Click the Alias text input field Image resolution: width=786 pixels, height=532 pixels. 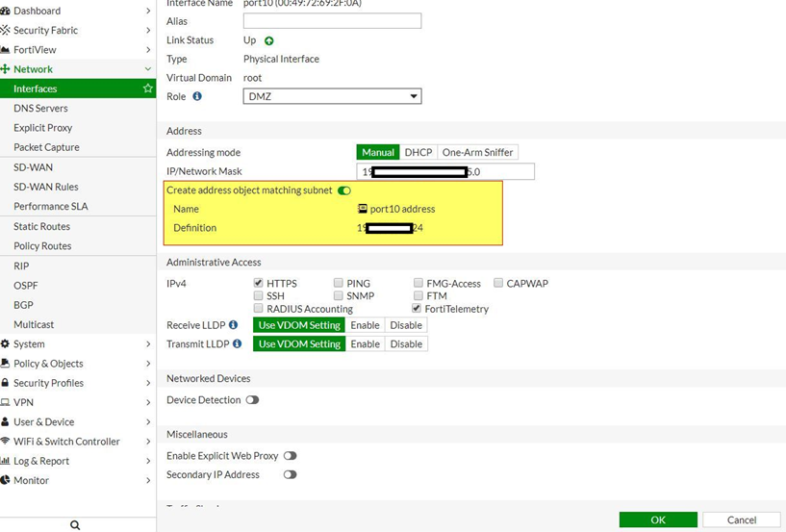point(332,21)
